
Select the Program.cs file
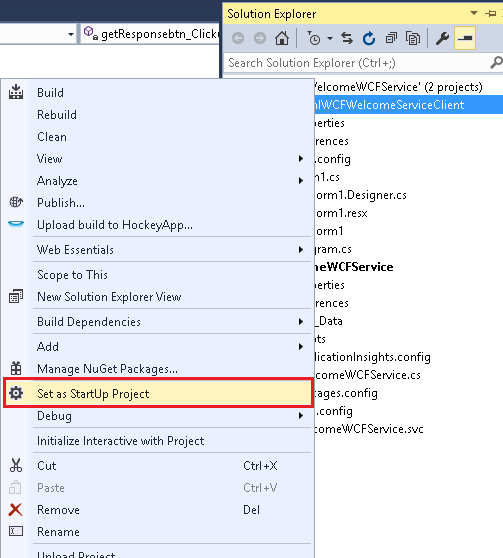tap(334, 249)
